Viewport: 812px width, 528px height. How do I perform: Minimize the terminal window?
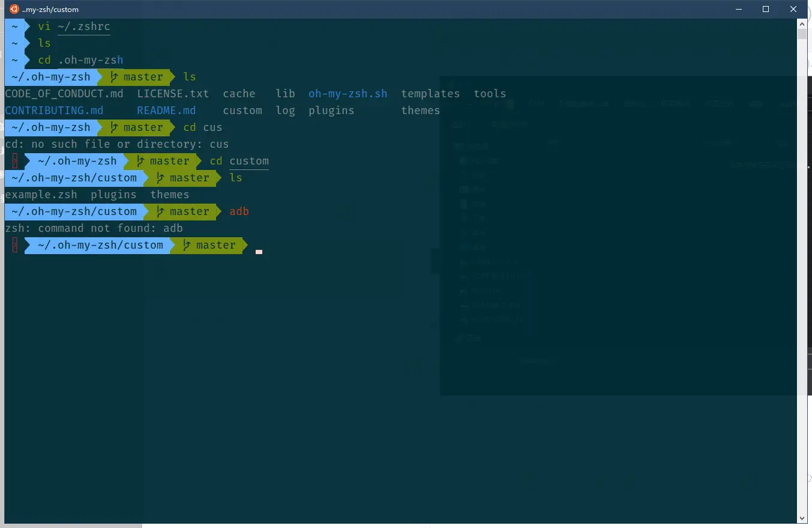pos(738,9)
